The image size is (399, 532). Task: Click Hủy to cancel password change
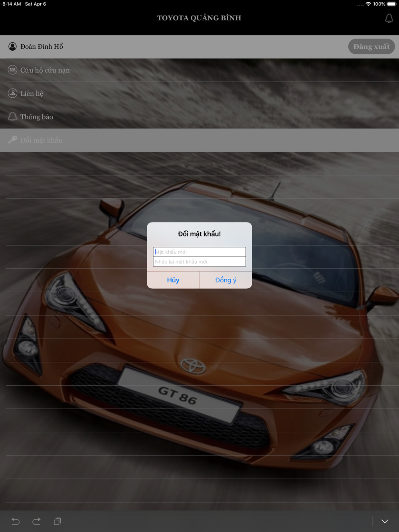(x=173, y=280)
